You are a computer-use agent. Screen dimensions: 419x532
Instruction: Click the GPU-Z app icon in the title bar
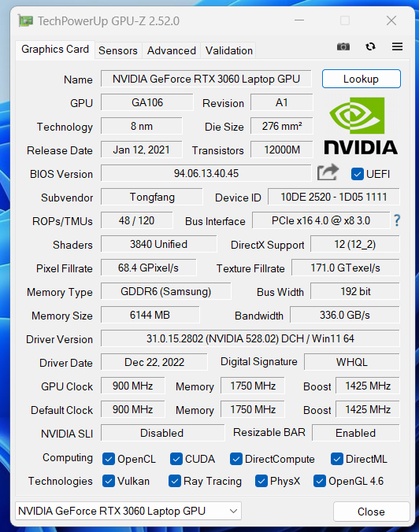tap(25, 21)
